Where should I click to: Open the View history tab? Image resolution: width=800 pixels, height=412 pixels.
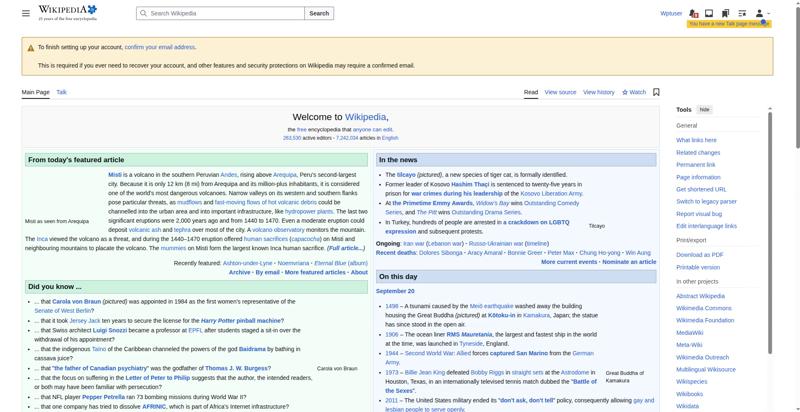(598, 92)
